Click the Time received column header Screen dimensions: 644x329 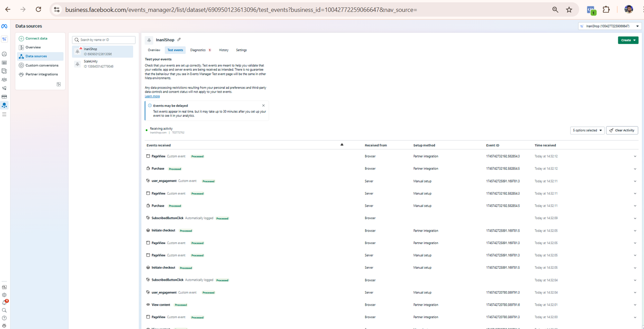[545, 145]
